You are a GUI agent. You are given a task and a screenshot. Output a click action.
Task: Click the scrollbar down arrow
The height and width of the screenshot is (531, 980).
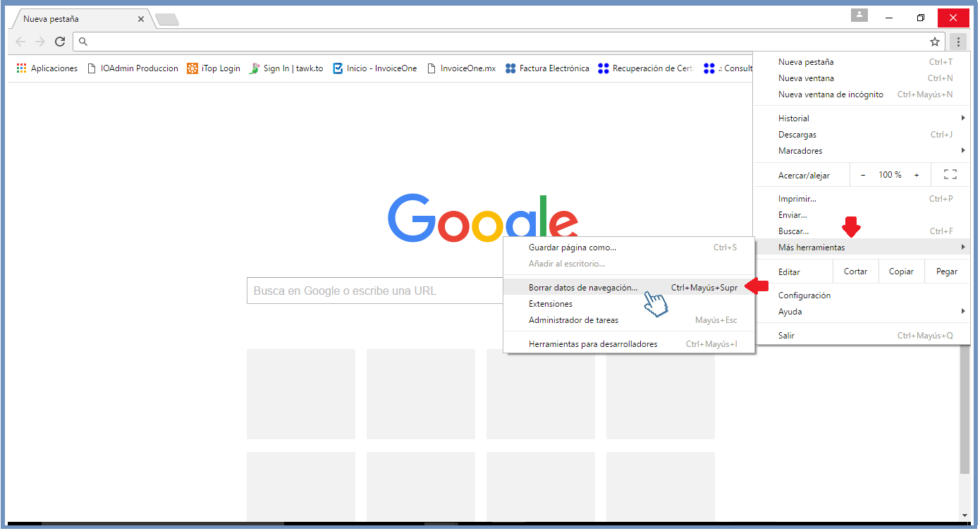coord(964,515)
